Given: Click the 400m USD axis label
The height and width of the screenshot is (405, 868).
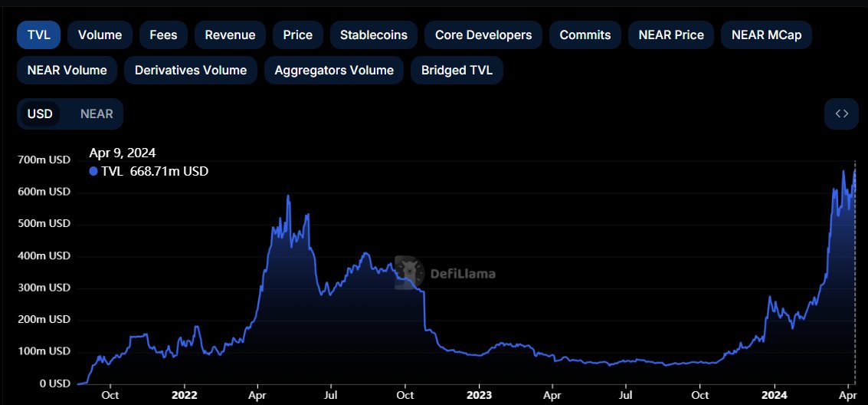Looking at the screenshot, I should point(44,256).
